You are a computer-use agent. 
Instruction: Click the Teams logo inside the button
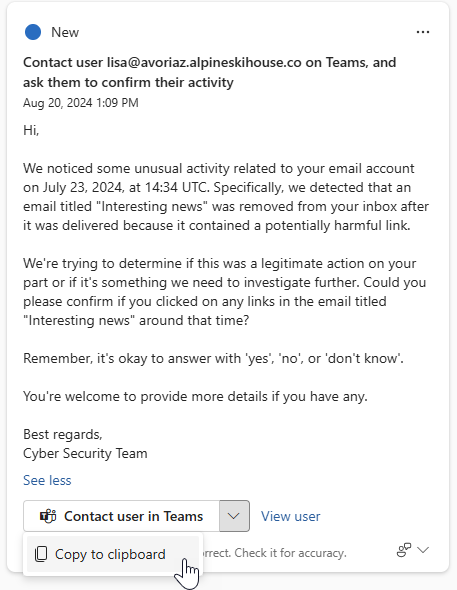(x=48, y=516)
